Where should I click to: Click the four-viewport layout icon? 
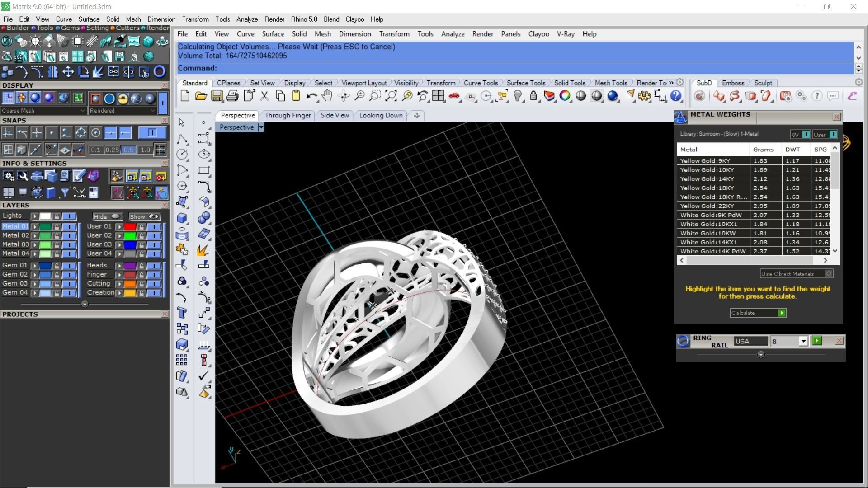[438, 96]
